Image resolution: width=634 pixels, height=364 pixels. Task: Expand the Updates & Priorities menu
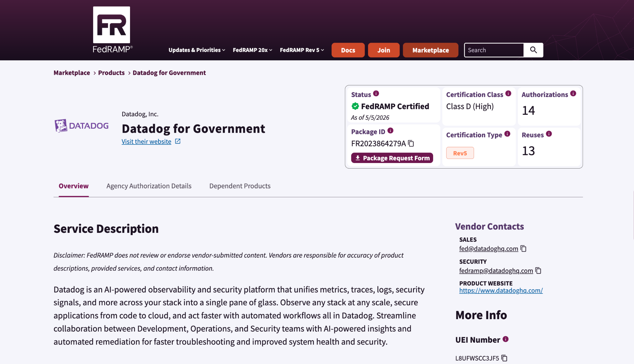point(197,50)
